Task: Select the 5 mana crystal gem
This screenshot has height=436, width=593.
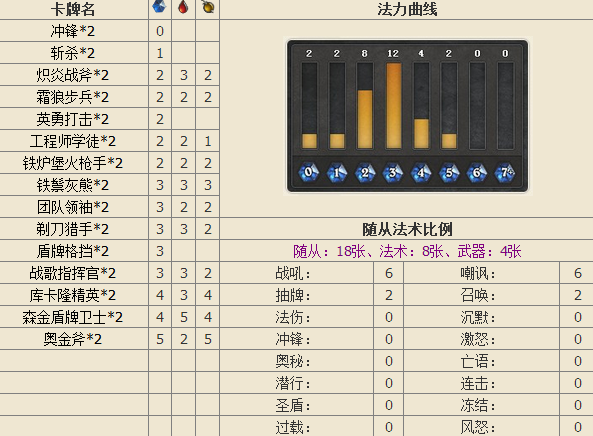Action: [449, 173]
